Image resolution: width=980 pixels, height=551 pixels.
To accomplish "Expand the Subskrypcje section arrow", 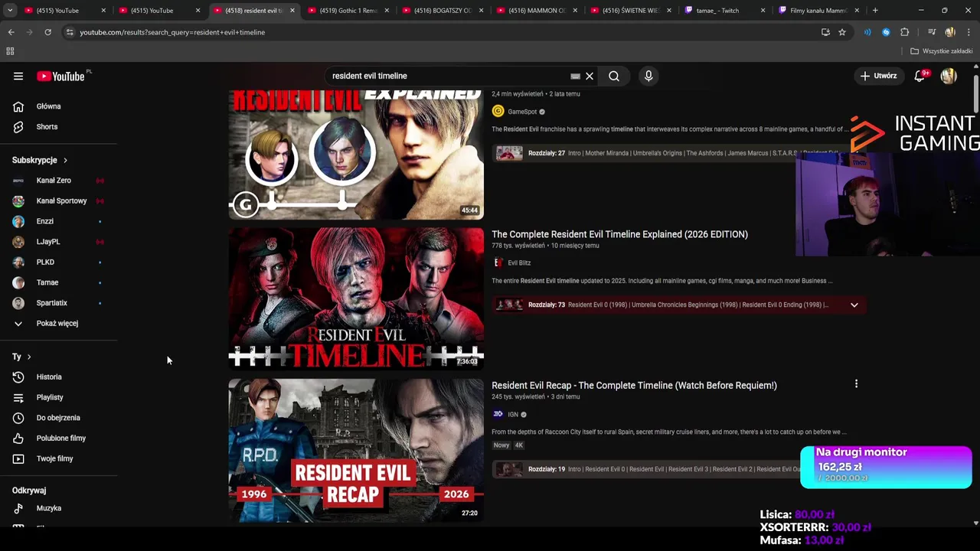I will (x=65, y=160).
